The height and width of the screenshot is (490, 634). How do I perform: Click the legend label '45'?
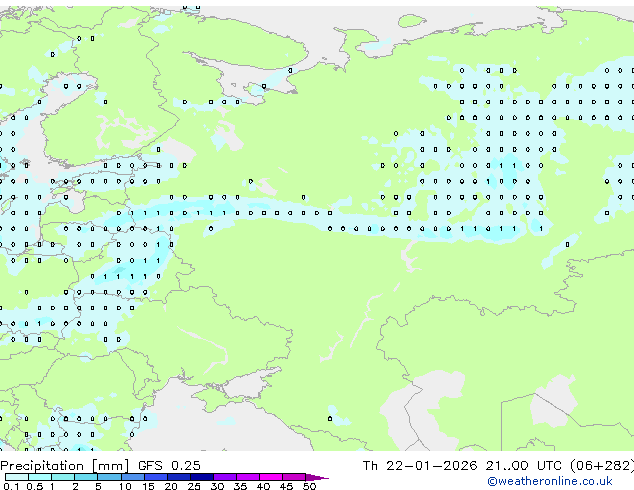click(286, 486)
